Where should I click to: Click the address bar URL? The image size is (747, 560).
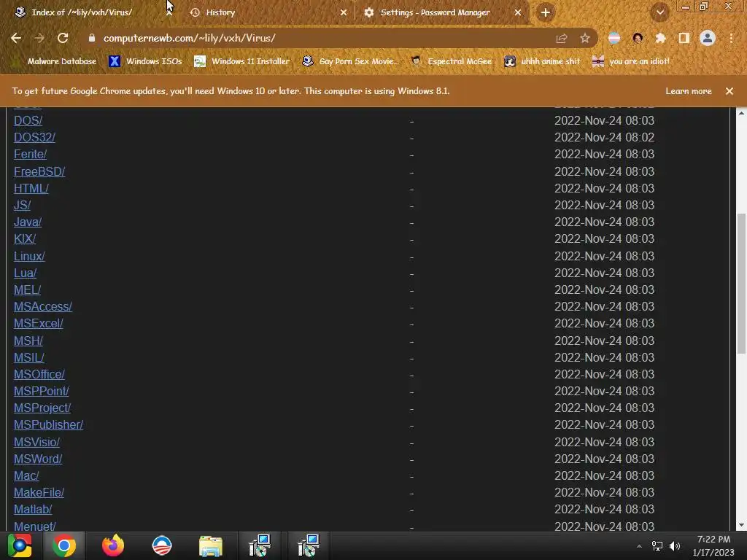point(189,38)
